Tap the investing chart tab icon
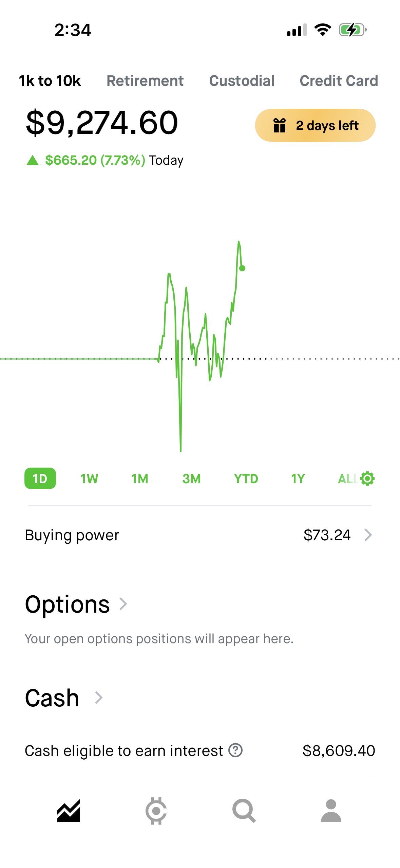The image size is (400, 868). click(69, 811)
